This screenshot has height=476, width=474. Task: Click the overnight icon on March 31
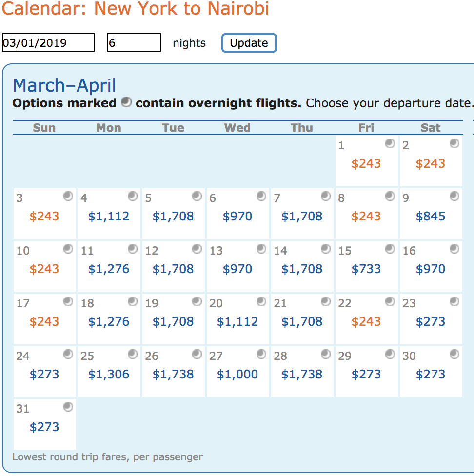point(68,406)
